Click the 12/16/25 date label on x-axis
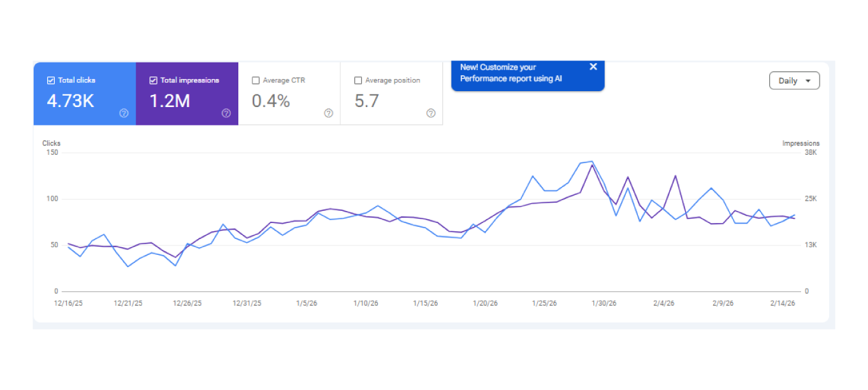This screenshot has height=390, width=868. click(x=68, y=303)
